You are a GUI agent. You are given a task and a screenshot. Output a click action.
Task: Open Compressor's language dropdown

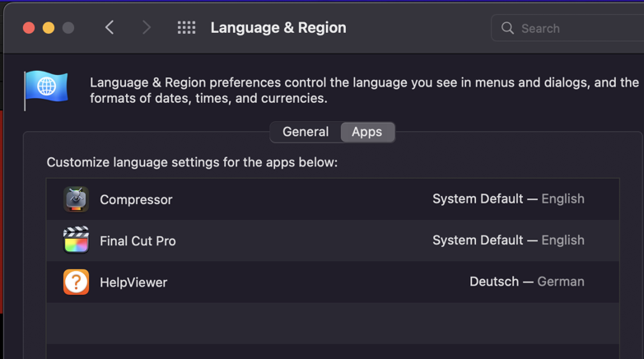508,199
